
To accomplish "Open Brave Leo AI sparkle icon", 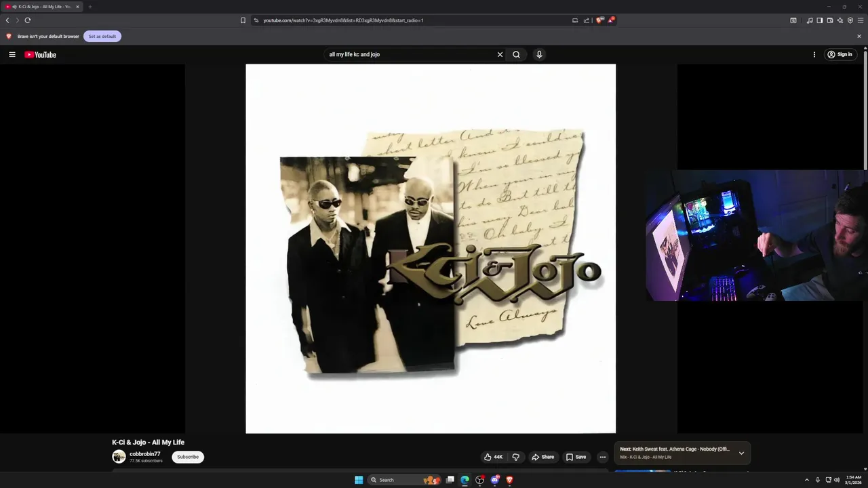I will pos(840,20).
